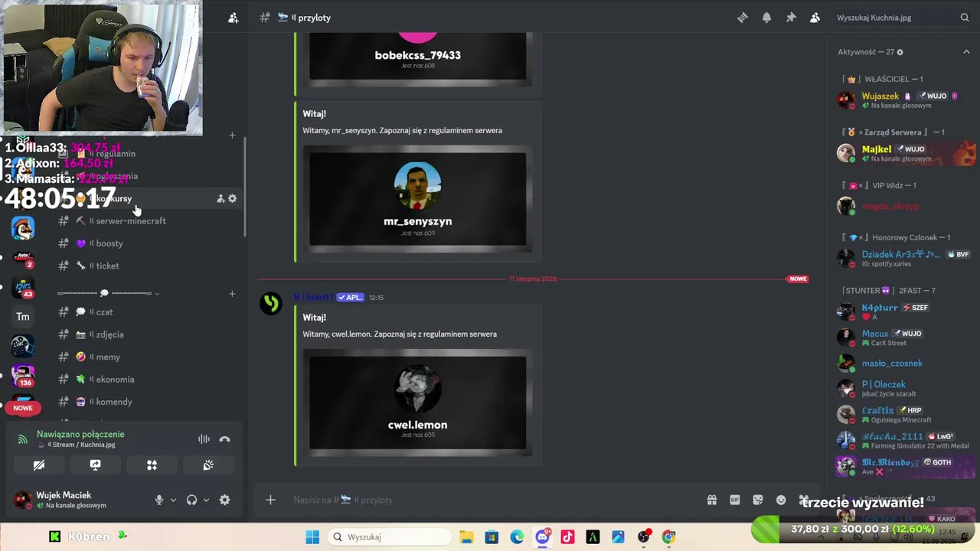This screenshot has width=980, height=551.
Task: Click the channel list scrollbar
Action: tap(245, 186)
